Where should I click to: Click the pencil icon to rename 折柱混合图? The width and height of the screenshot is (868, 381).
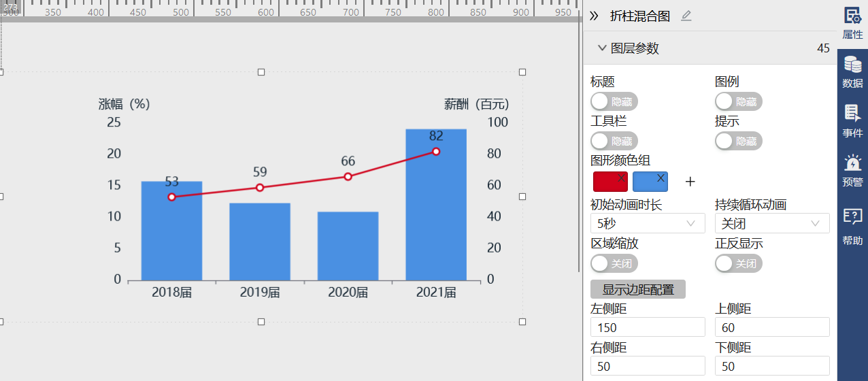[x=686, y=16]
